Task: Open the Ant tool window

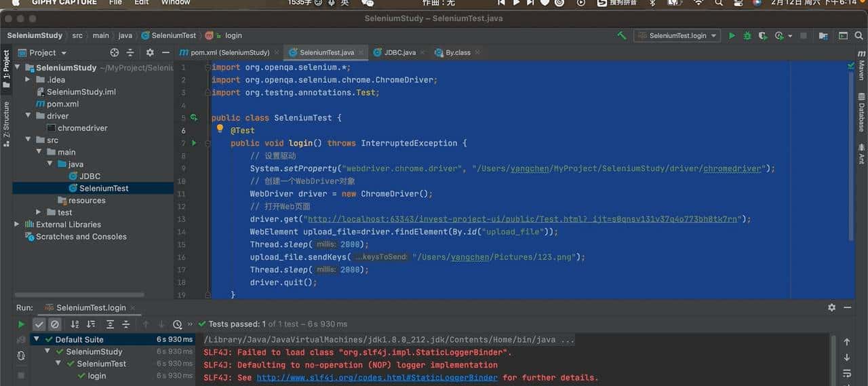Action: [861, 154]
